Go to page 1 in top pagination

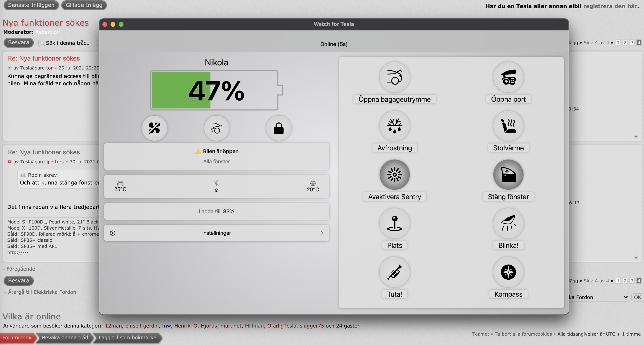point(618,42)
